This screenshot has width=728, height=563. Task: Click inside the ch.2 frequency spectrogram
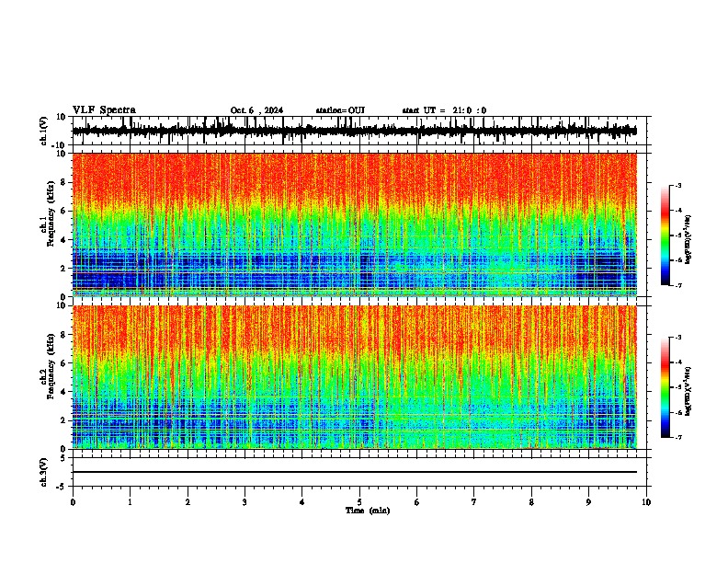355,377
